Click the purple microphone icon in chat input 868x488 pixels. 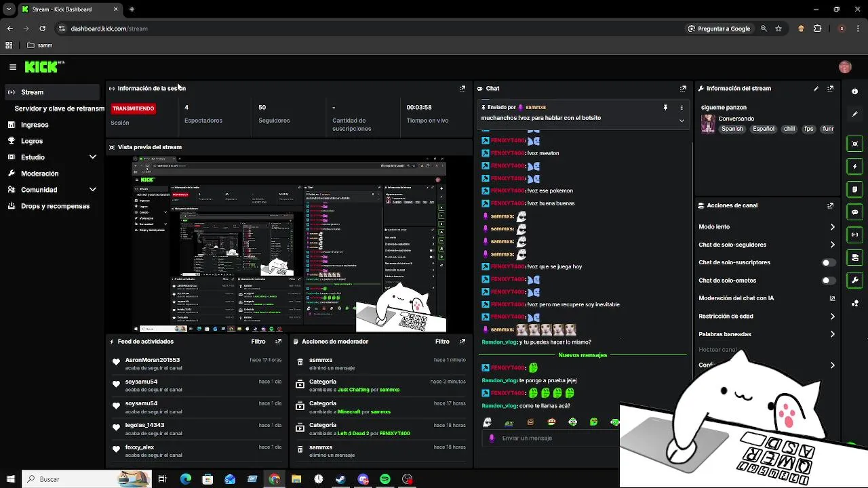click(492, 438)
